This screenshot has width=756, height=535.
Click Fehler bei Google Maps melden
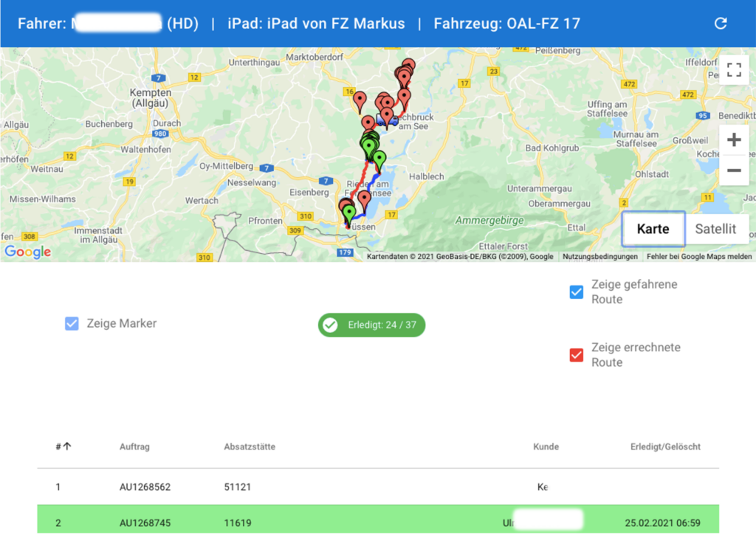click(x=698, y=257)
